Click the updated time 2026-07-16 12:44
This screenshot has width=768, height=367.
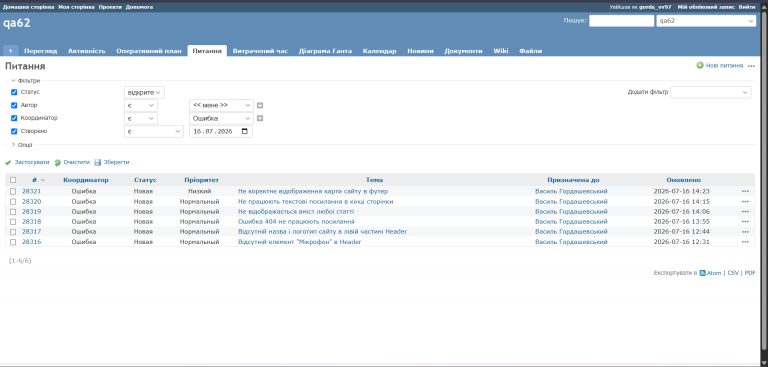tap(681, 232)
